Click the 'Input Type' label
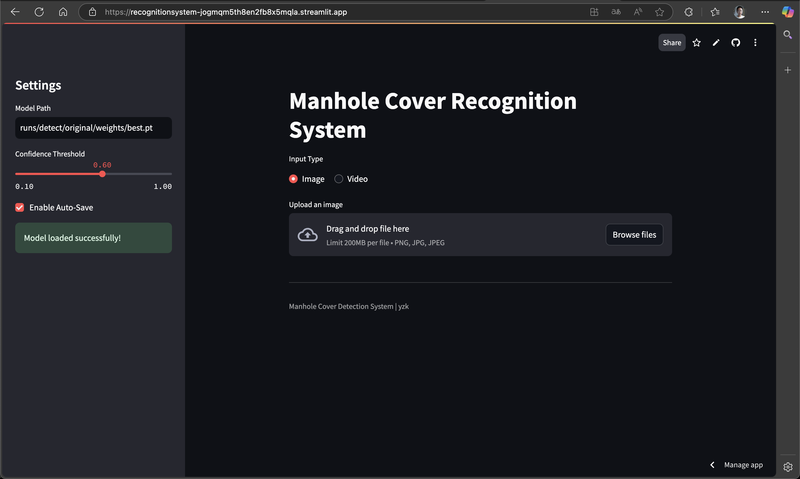 (x=306, y=159)
